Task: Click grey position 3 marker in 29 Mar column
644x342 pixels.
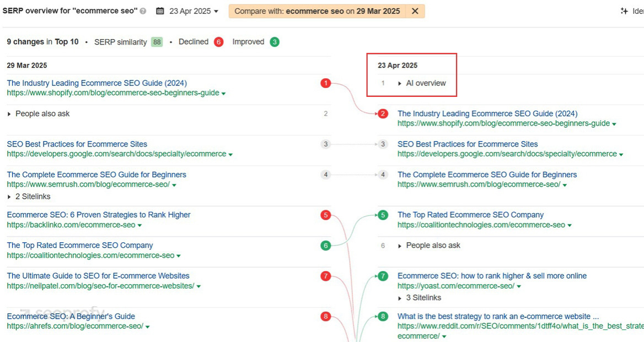Action: [326, 144]
